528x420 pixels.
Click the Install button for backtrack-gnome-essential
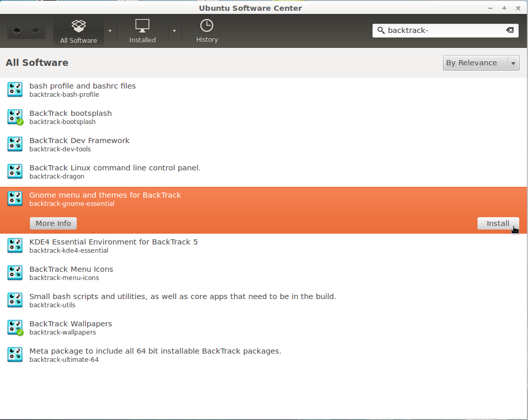tap(498, 223)
